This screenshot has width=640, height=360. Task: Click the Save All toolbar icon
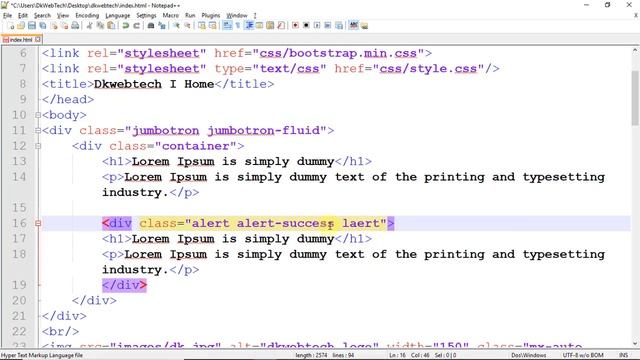pyautogui.click(x=42, y=26)
